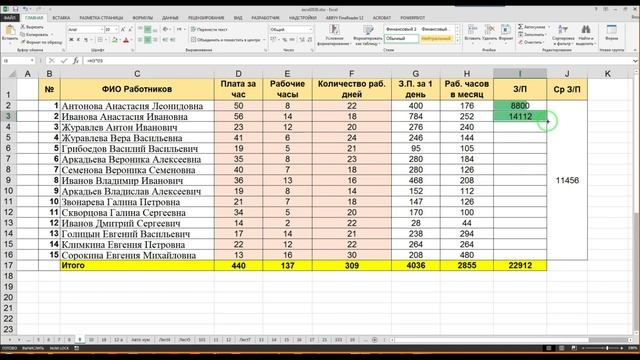The width and height of the screenshot is (640, 360).
Task: Increase font size with the large A icon
Action: click(123, 30)
